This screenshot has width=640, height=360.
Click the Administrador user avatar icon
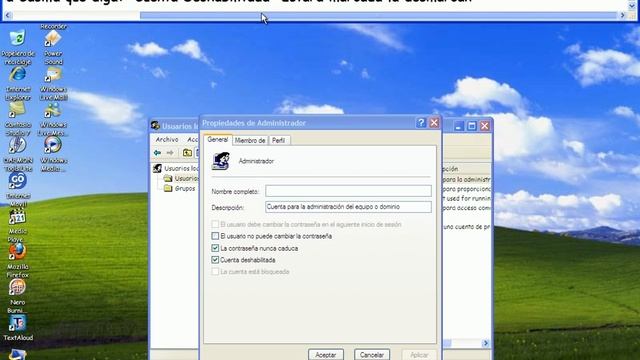(221, 161)
